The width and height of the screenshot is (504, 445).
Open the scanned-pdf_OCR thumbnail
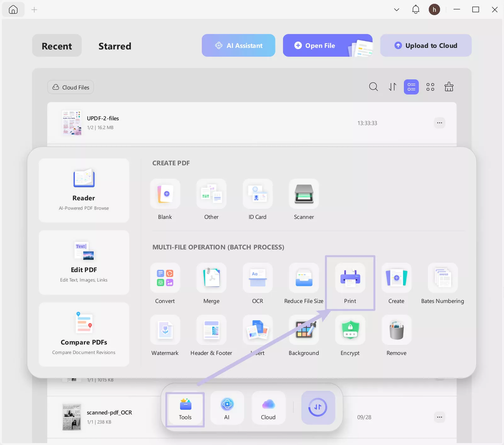click(72, 417)
